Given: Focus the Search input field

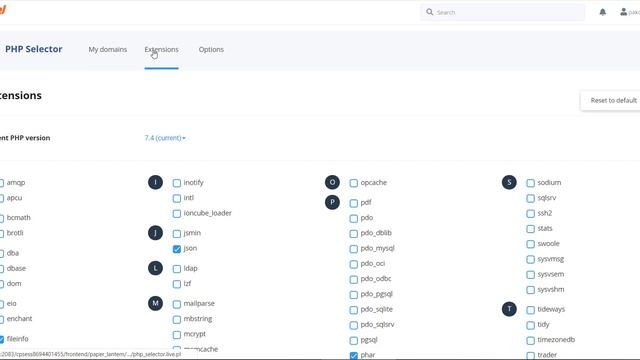Looking at the screenshot, I should (x=502, y=12).
